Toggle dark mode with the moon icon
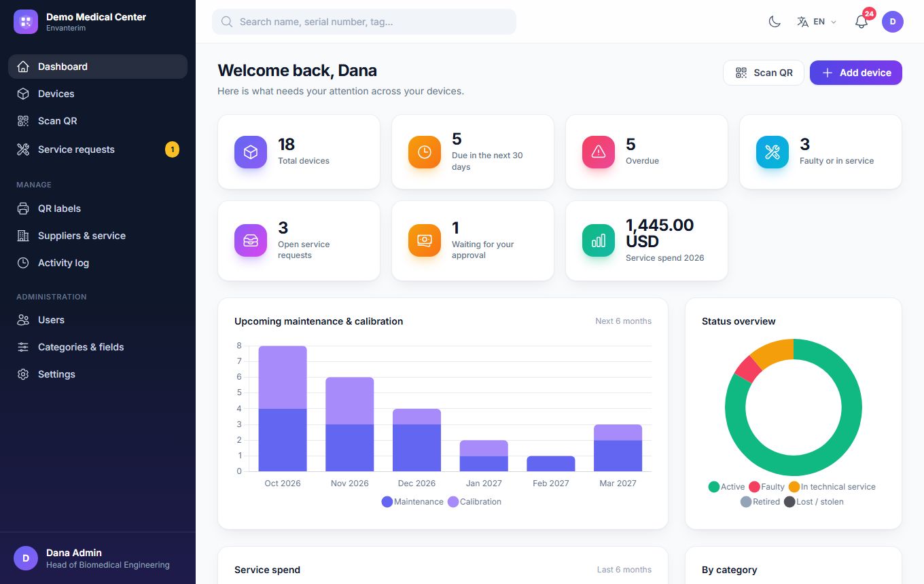This screenshot has height=584, width=924. click(775, 22)
